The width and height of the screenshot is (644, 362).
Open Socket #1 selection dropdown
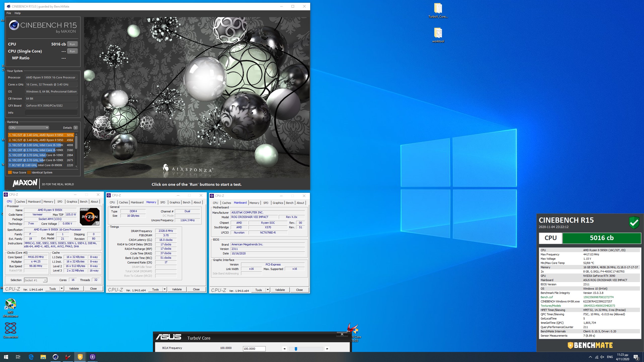[x=35, y=280]
